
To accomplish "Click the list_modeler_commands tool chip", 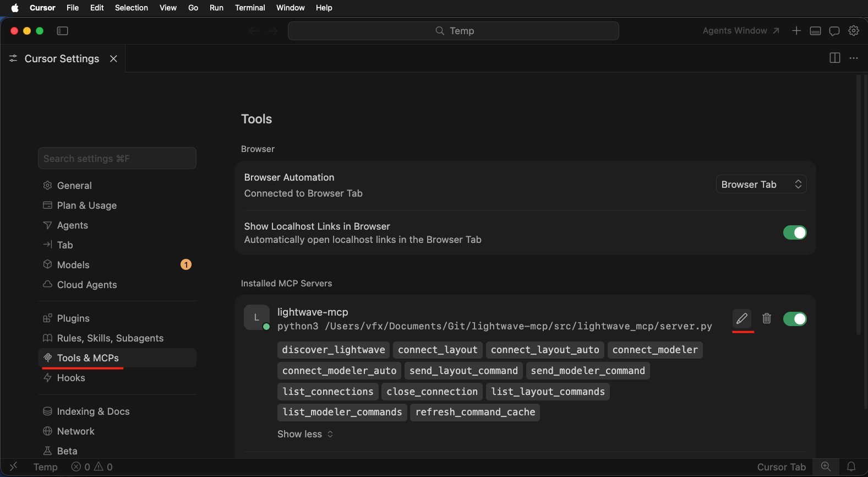I will coord(342,412).
